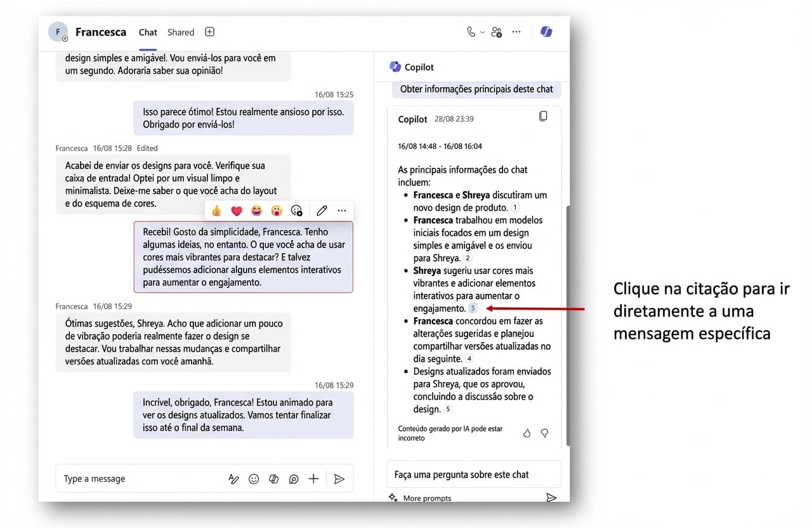Select the Chat tab
Image resolution: width=812 pixels, height=528 pixels.
147,32
